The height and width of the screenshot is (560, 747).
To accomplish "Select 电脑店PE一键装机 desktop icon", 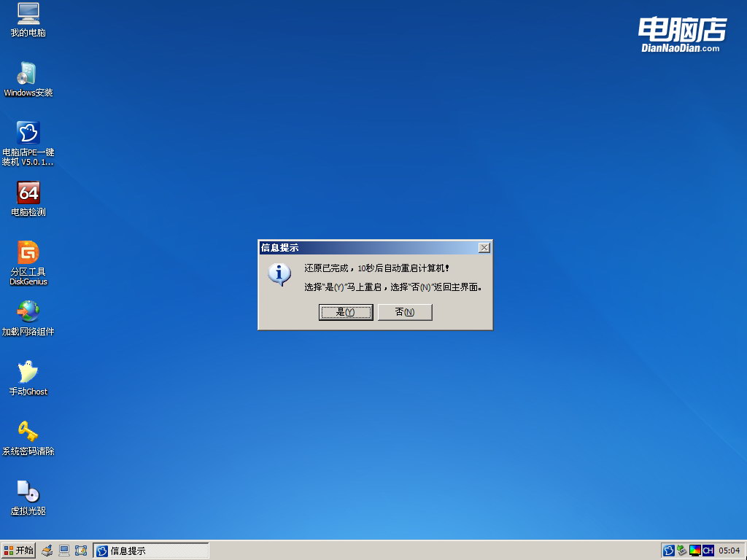I will (x=28, y=133).
